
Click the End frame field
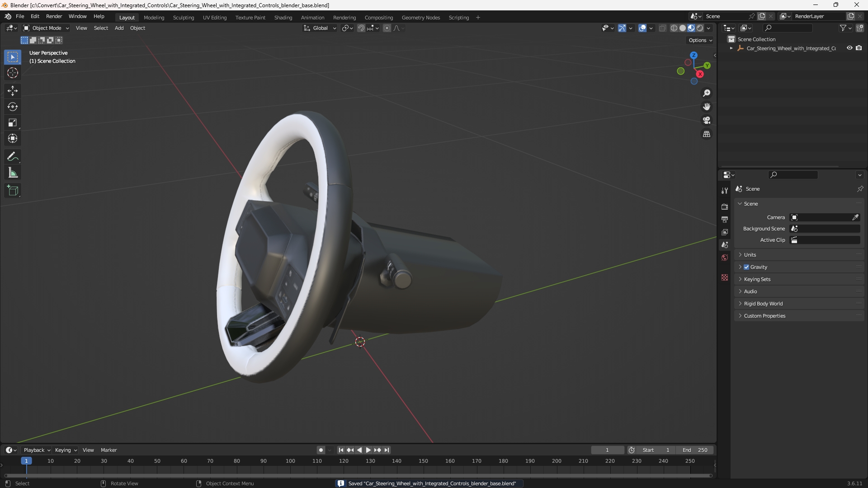[695, 450]
